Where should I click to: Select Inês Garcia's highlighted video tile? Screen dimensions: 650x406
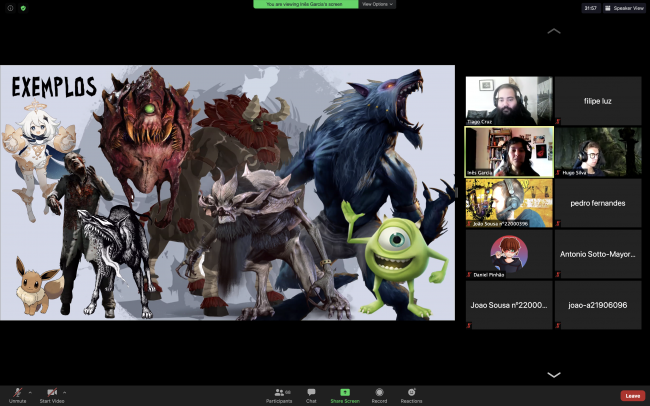click(508, 151)
